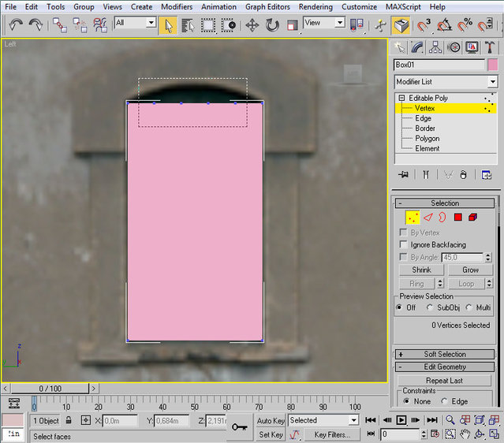Click the Select Object arrow tool

167,24
